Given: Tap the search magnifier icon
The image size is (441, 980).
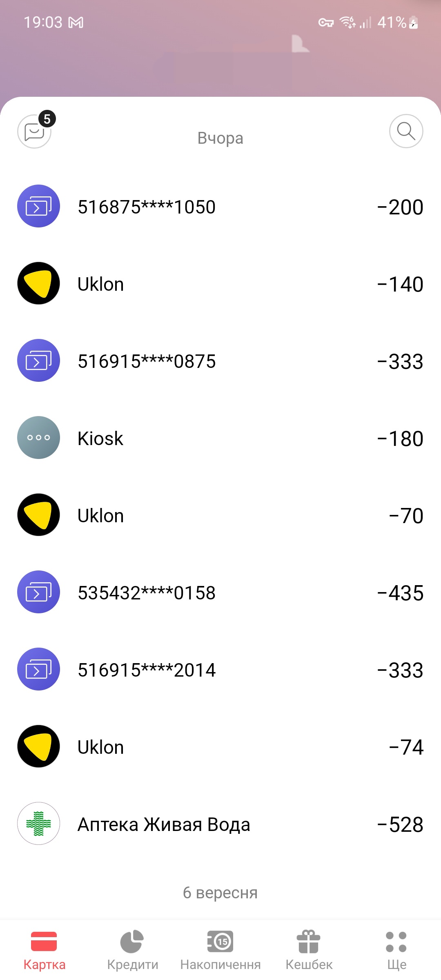Looking at the screenshot, I should (x=406, y=131).
